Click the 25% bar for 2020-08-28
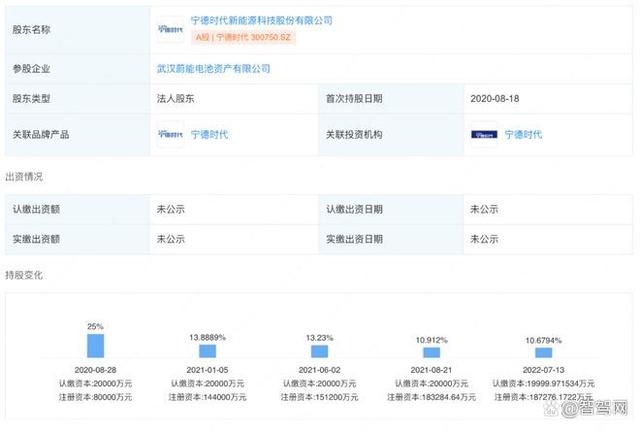Image resolution: width=640 pixels, height=431 pixels. point(96,346)
